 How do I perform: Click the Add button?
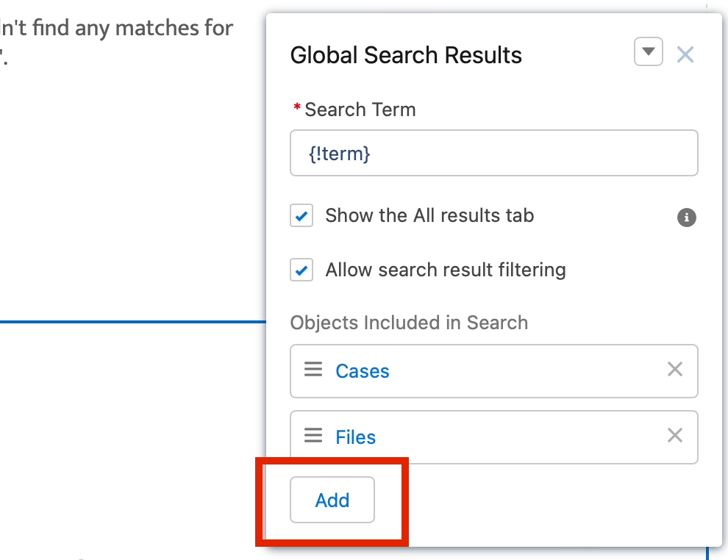point(332,500)
